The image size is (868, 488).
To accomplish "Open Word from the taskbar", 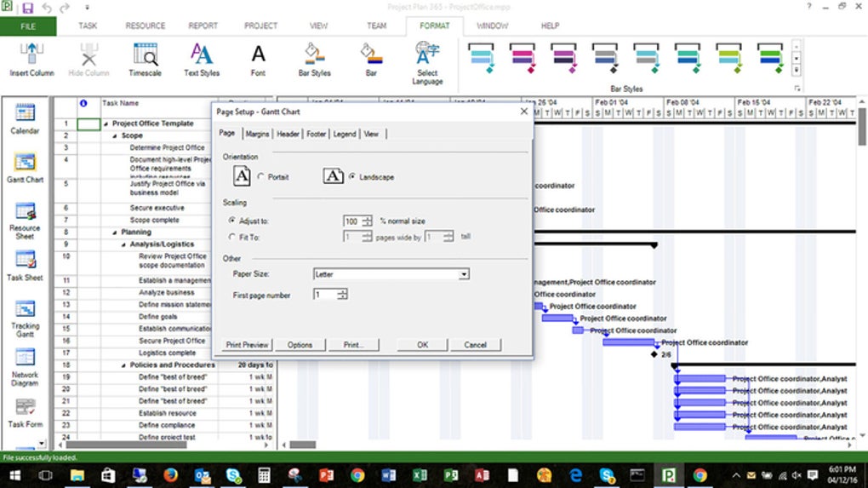I will 389,475.
